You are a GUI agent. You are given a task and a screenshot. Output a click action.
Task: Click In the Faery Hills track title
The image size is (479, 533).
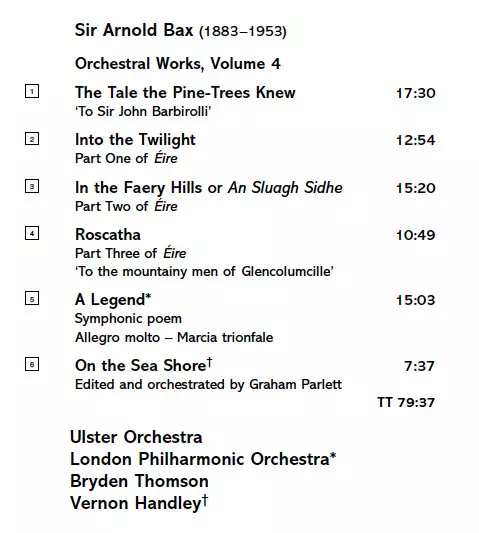pyautogui.click(x=209, y=188)
